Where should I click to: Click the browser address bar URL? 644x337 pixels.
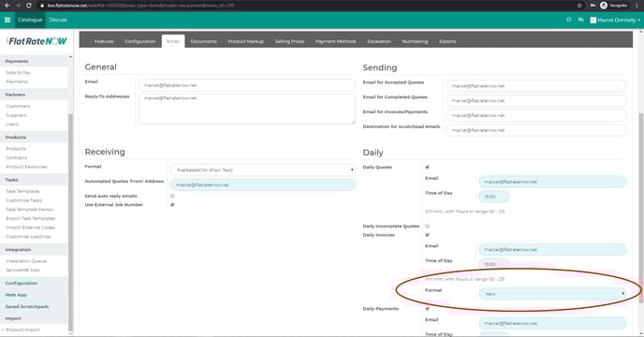tap(140, 6)
